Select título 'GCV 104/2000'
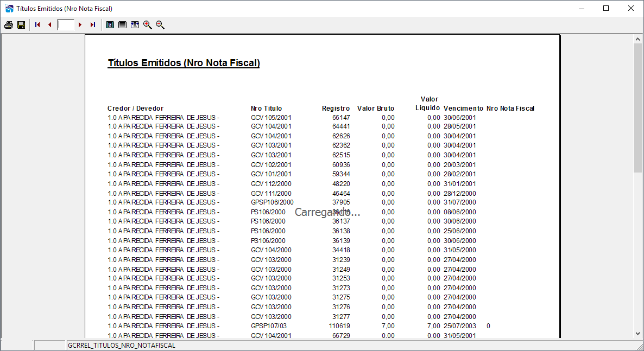644x351 pixels. 271,250
